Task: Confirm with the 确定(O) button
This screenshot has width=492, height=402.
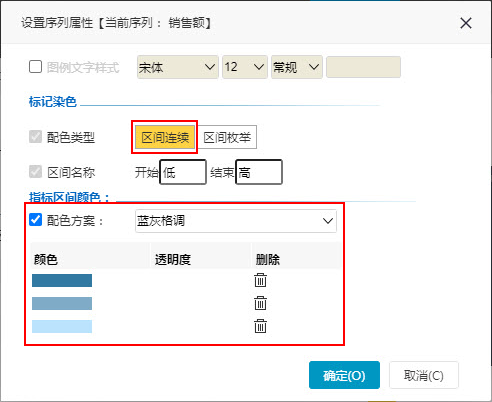Action: tap(344, 375)
